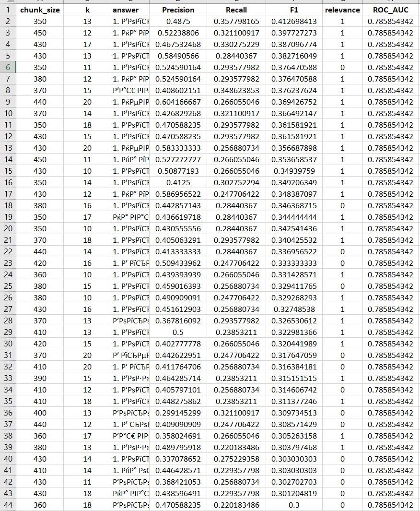Click the Recall header cell
Viewport: 420px width, 511px height.
236,10
